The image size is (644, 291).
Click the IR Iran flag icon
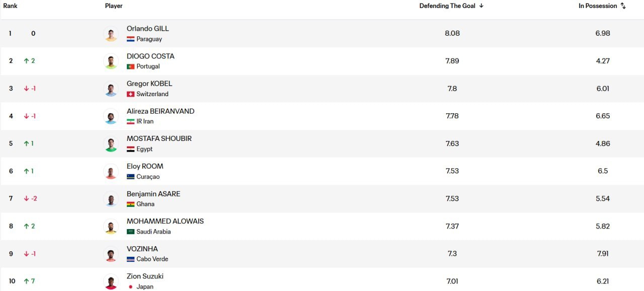pyautogui.click(x=130, y=122)
